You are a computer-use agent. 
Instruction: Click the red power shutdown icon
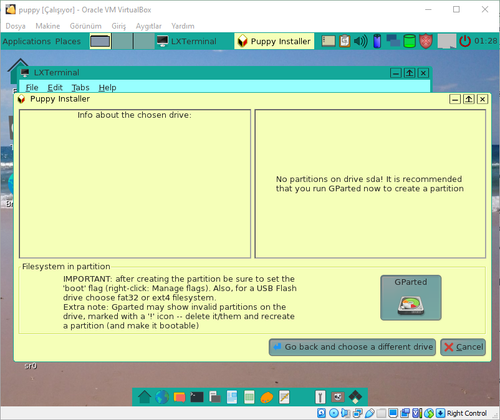[x=465, y=41]
